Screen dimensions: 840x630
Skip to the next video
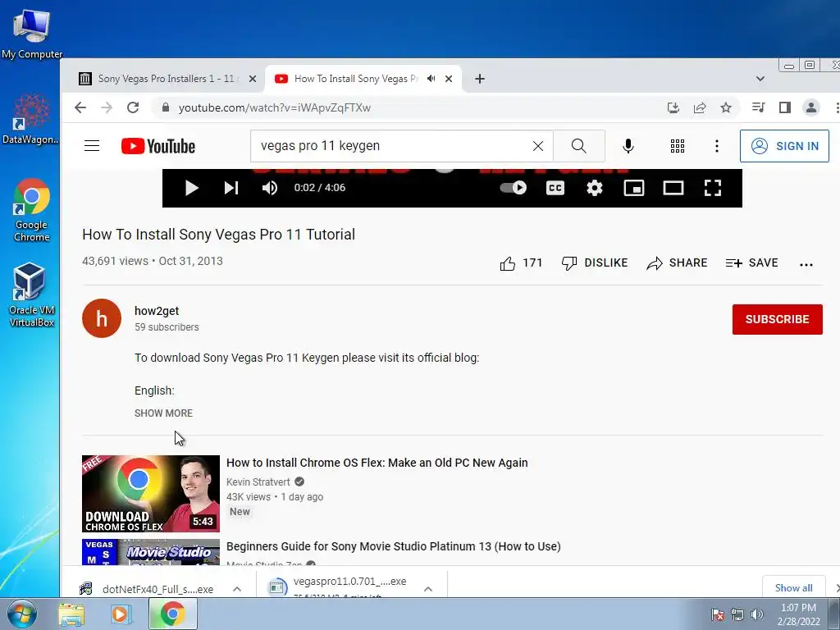tap(231, 188)
